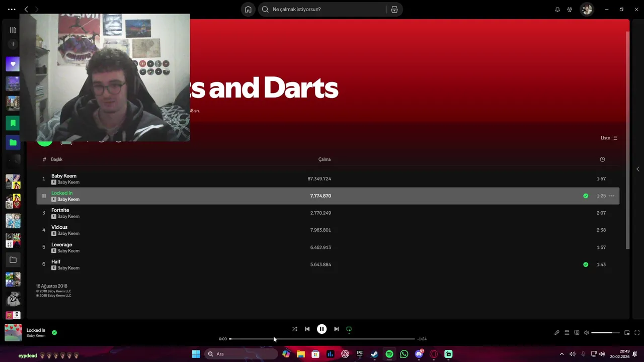Open Liked Songs heart playlist
The width and height of the screenshot is (644, 362).
[x=13, y=64]
